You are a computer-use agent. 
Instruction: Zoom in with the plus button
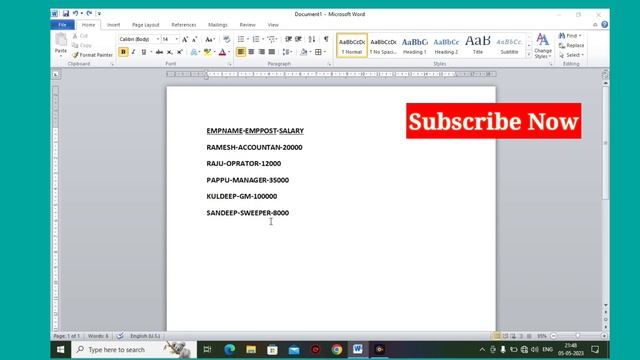pyautogui.click(x=604, y=336)
